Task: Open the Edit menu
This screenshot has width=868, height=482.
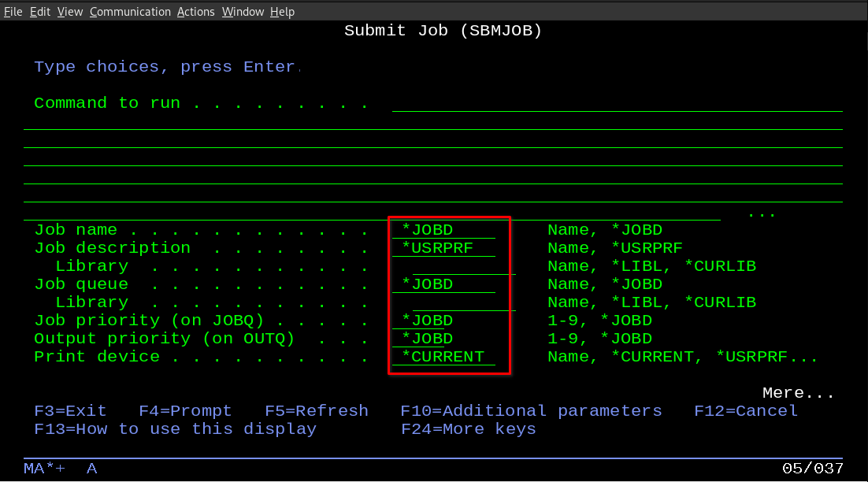Action: [39, 11]
